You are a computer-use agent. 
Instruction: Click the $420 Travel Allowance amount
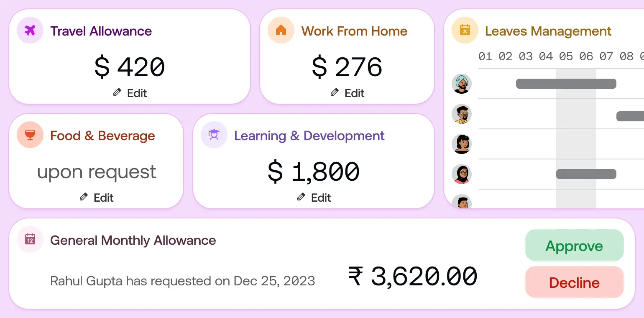(130, 67)
